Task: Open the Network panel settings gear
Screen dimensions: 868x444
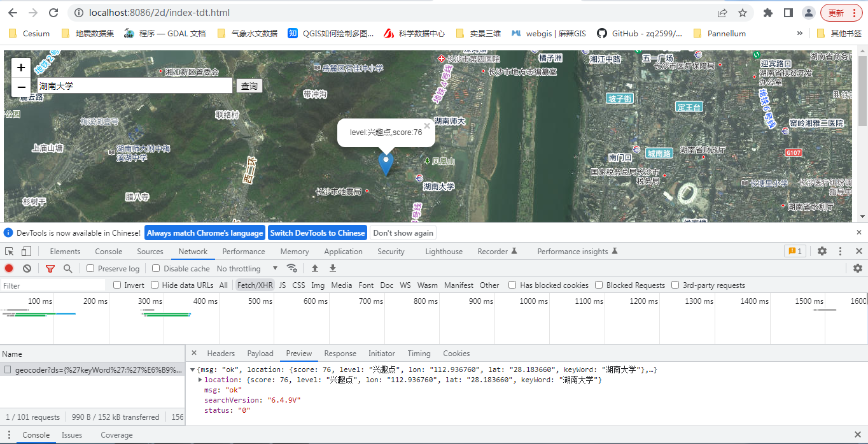Action: tap(858, 268)
